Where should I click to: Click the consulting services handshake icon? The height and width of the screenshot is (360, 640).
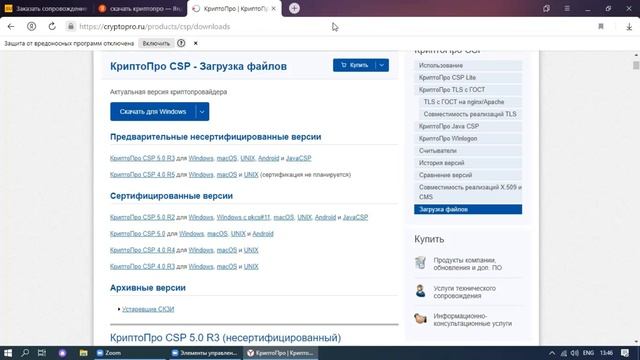[x=420, y=318]
